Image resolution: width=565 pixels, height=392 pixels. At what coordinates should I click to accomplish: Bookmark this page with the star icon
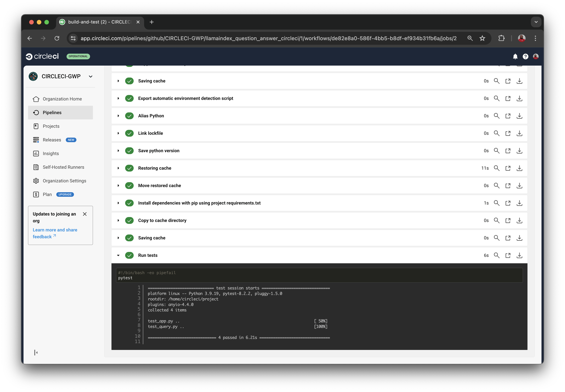tap(482, 38)
